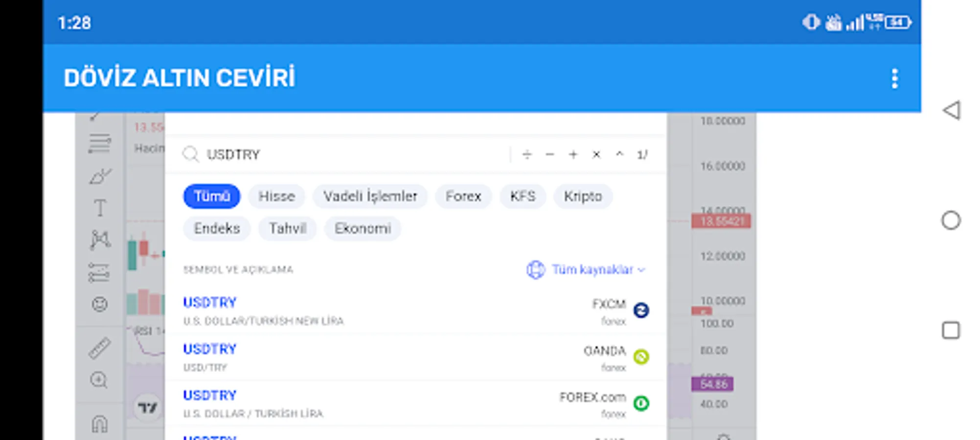
Task: Toggle the magnet mode tool
Action: (99, 423)
